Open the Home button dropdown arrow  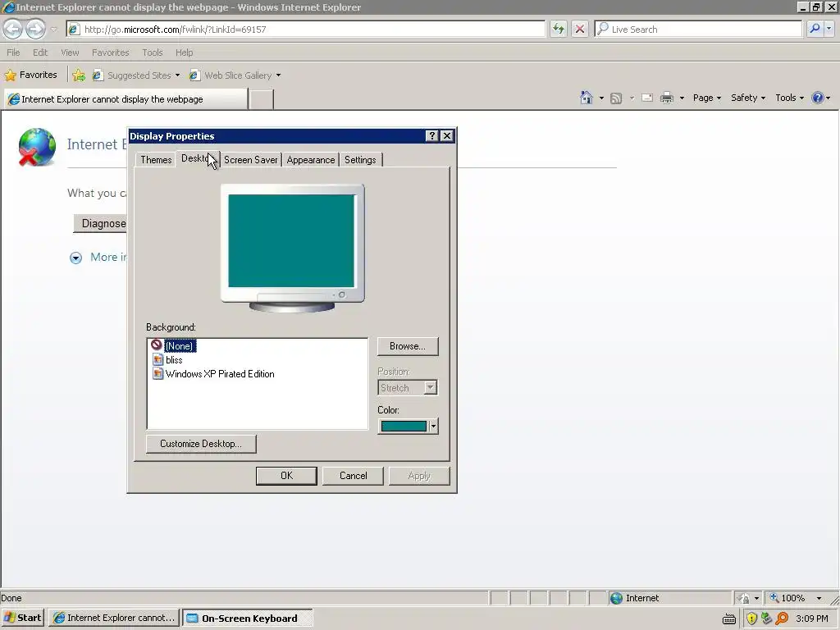coord(601,98)
